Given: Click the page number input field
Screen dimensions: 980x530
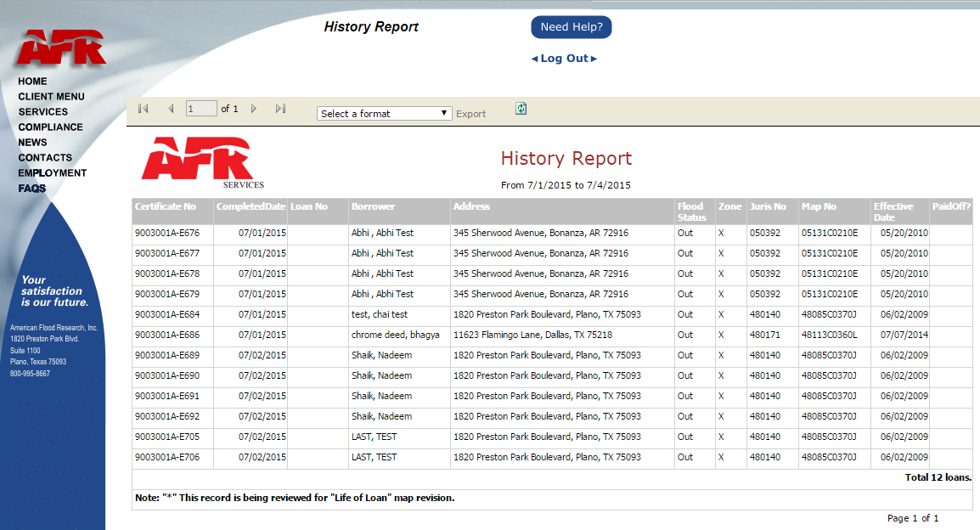Looking at the screenshot, I should click(x=201, y=109).
